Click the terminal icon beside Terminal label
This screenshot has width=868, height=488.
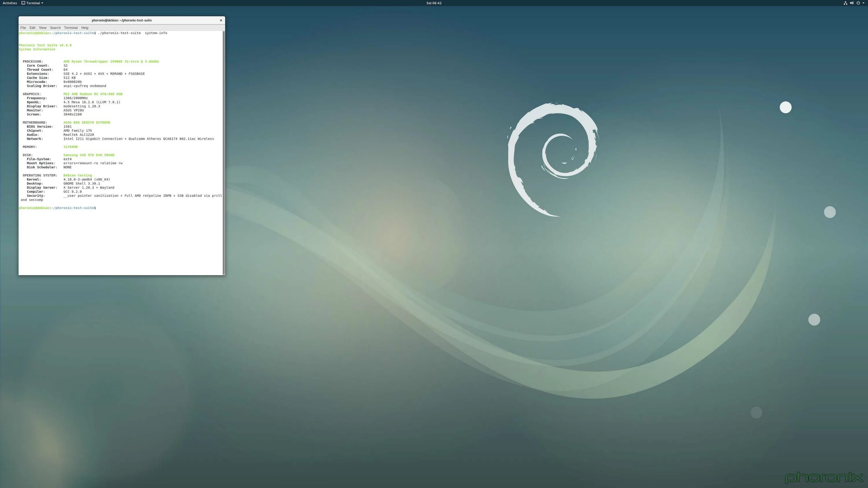point(23,3)
